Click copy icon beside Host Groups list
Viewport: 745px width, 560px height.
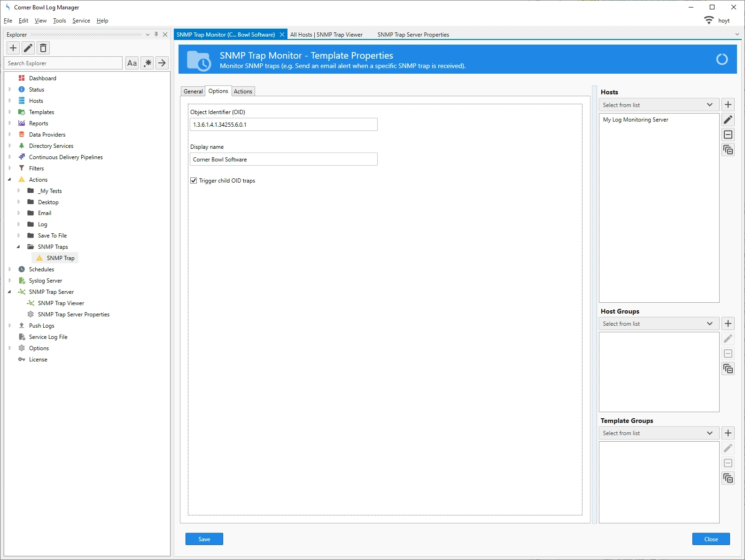(x=728, y=368)
